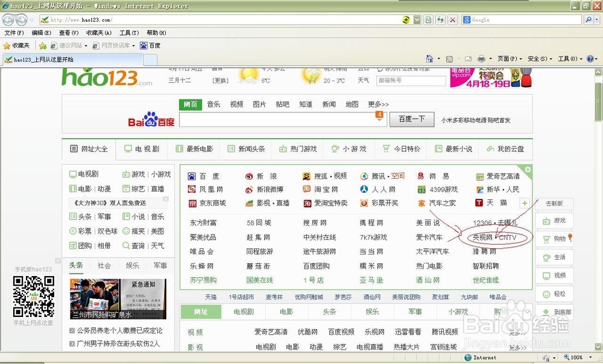Open the 携程网 link
The height and width of the screenshot is (364, 603).
(x=371, y=223)
